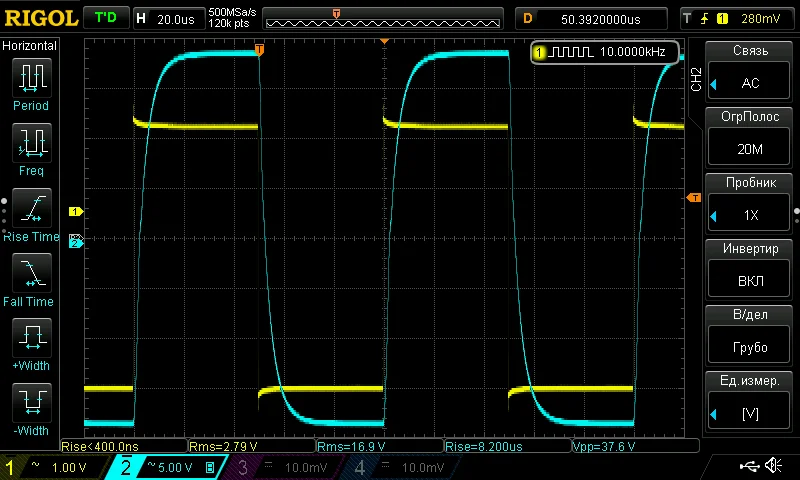
Task: Click channel 4 scale 10.0mV
Action: [423, 467]
